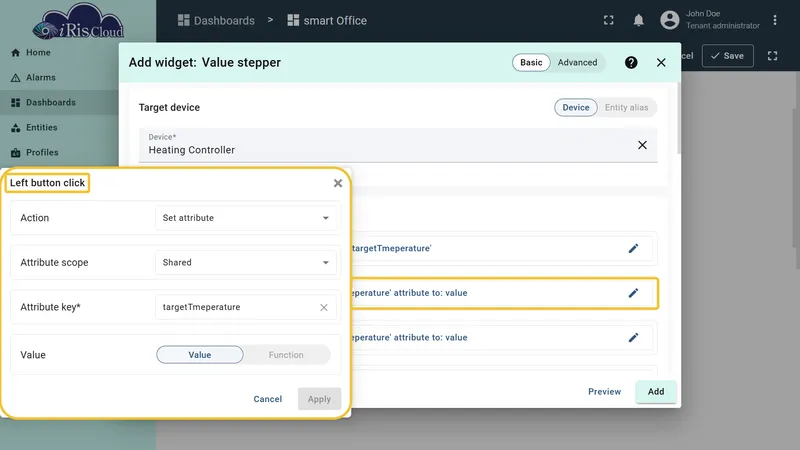Edit the lower attribute to: value row
The height and width of the screenshot is (450, 800).
(633, 337)
